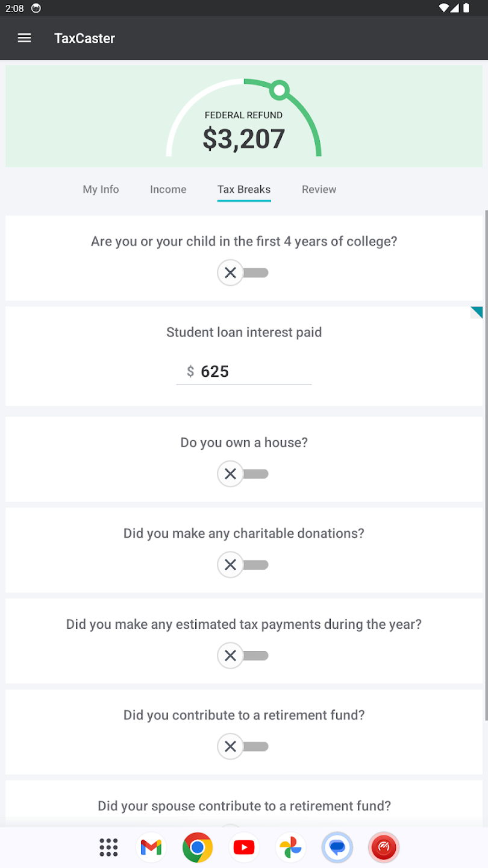Switch to the My Info tab
The height and width of the screenshot is (868, 488).
(x=101, y=189)
